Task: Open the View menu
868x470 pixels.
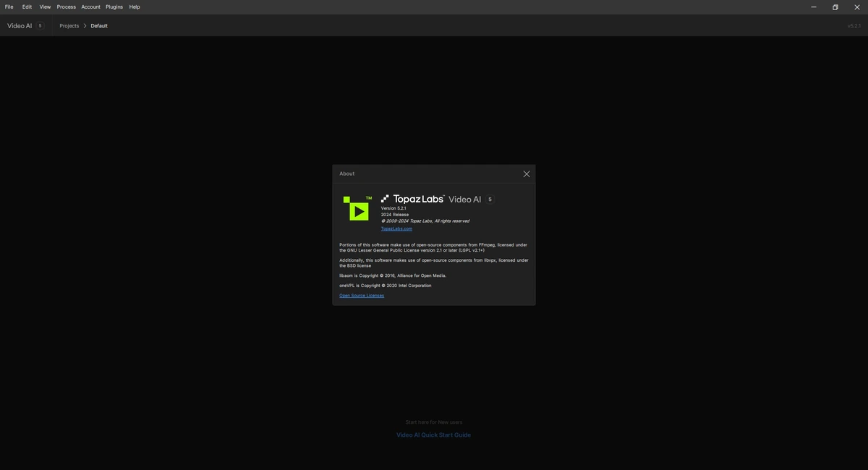Action: [x=45, y=7]
